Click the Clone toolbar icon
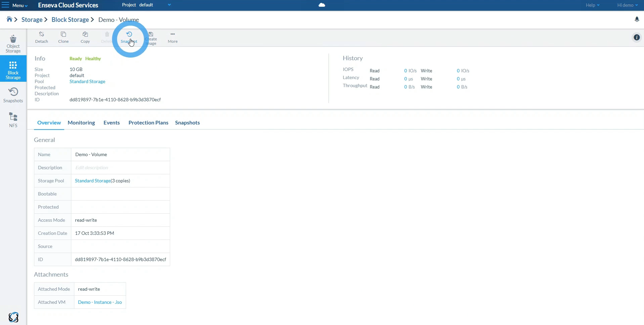The height and width of the screenshot is (325, 644). (63, 37)
